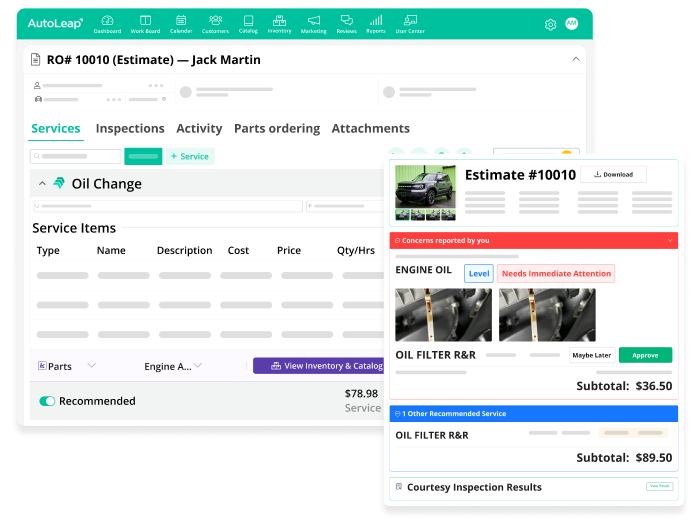Click the $78.98 service total
This screenshot has height=522, width=696.
pyautogui.click(x=361, y=393)
